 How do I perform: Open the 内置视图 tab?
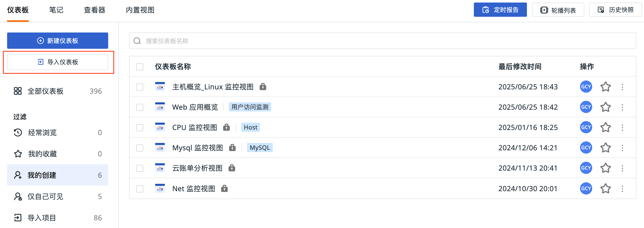click(x=140, y=10)
